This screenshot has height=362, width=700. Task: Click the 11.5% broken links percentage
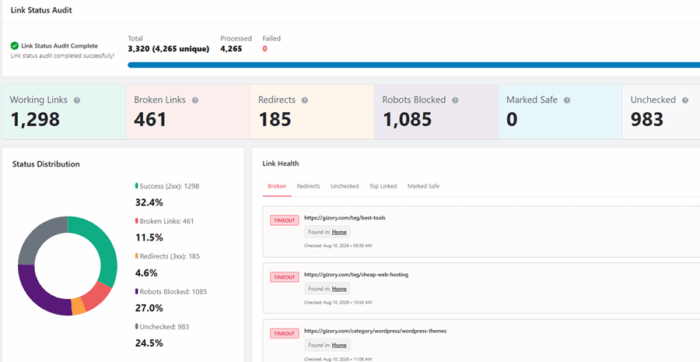click(x=149, y=238)
